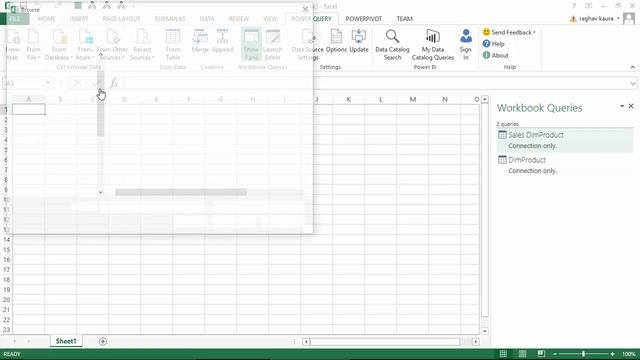
Task: Expand the formula bar
Action: tap(633, 83)
